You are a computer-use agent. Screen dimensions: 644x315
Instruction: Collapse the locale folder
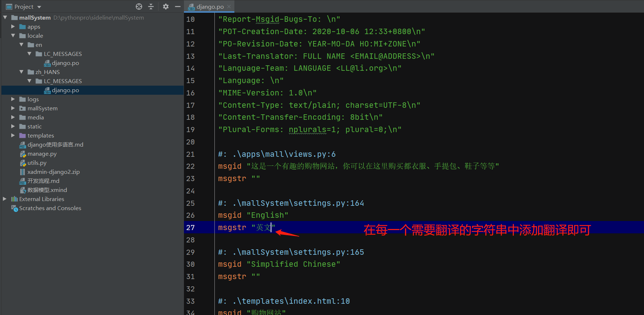tap(13, 36)
